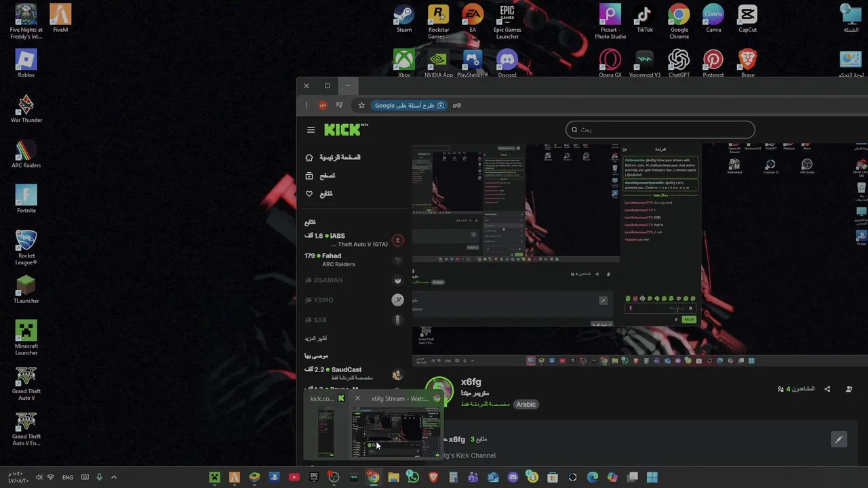
Task: Open the Browse sidebar link in Kick
Action: click(x=320, y=176)
